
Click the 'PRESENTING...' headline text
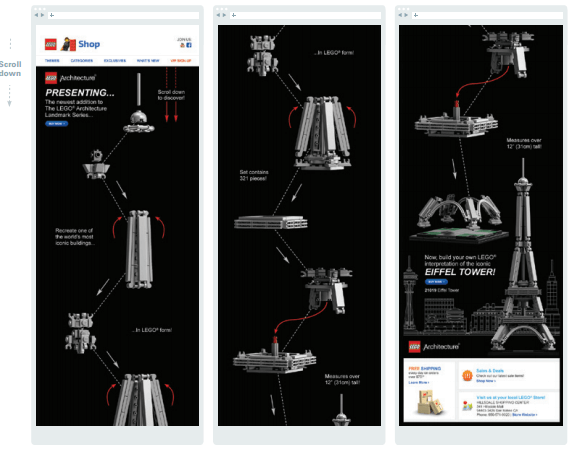click(80, 93)
